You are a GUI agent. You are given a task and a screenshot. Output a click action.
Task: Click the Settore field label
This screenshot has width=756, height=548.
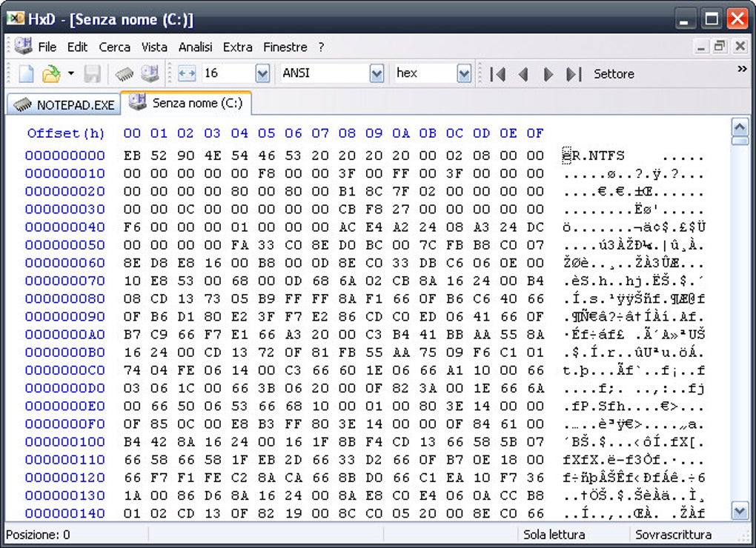pyautogui.click(x=614, y=74)
